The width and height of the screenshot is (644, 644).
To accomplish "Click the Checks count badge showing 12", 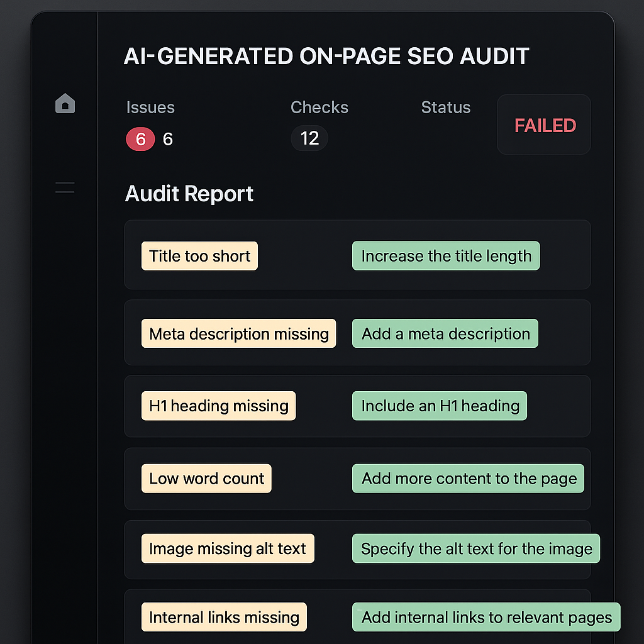I will 309,138.
